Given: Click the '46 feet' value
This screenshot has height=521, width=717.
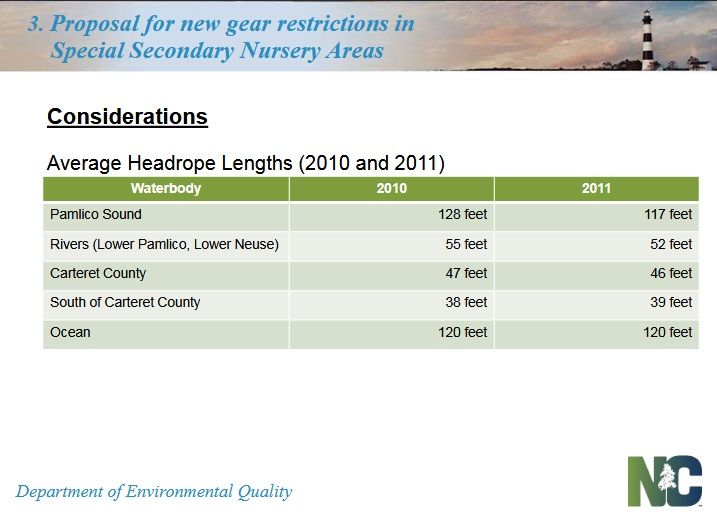Looking at the screenshot, I should click(x=671, y=274).
